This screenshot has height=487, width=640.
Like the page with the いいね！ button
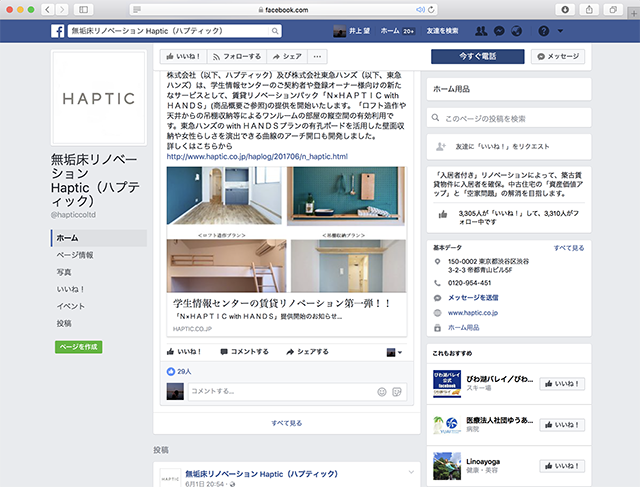(183, 56)
